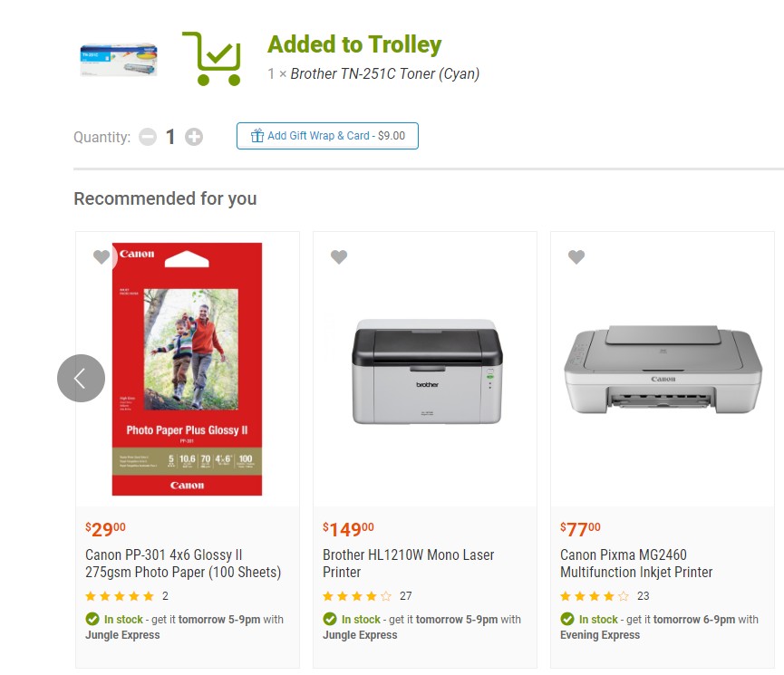784x675 pixels.
Task: Click the star rating of Brother HL1210W
Action: click(357, 596)
